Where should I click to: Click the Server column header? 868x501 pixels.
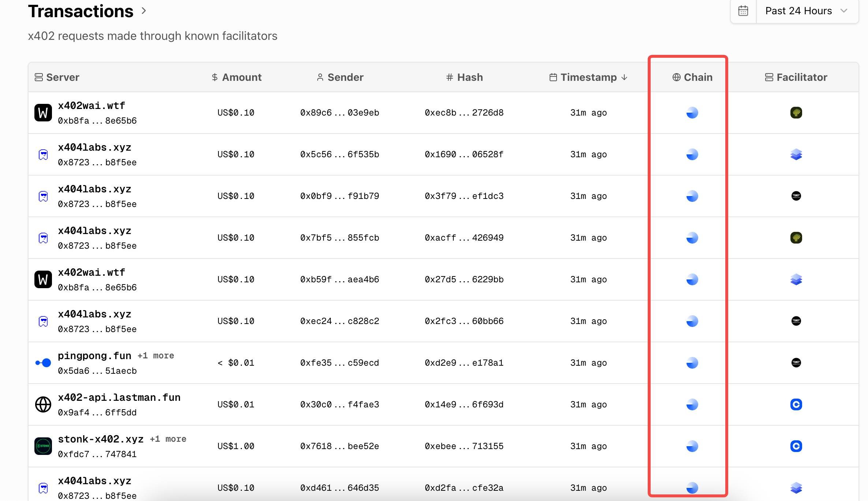tap(57, 77)
